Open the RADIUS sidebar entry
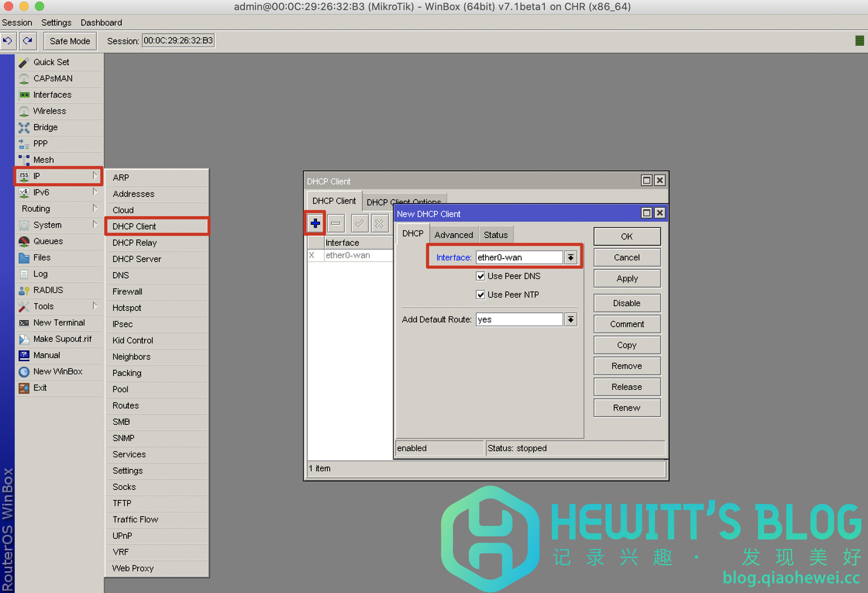Screen dimensions: 868x593 tap(59, 290)
